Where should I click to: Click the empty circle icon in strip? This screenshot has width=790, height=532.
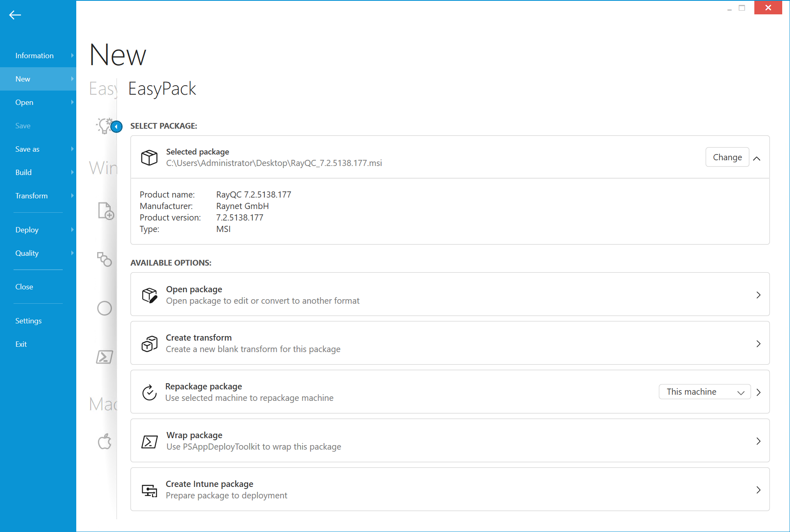[105, 308]
